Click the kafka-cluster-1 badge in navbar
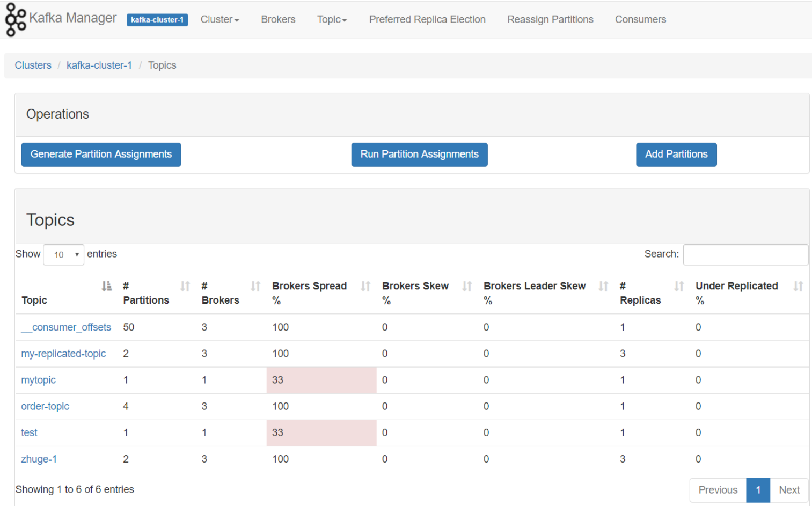Viewport: 812px width, 506px height. click(x=157, y=20)
